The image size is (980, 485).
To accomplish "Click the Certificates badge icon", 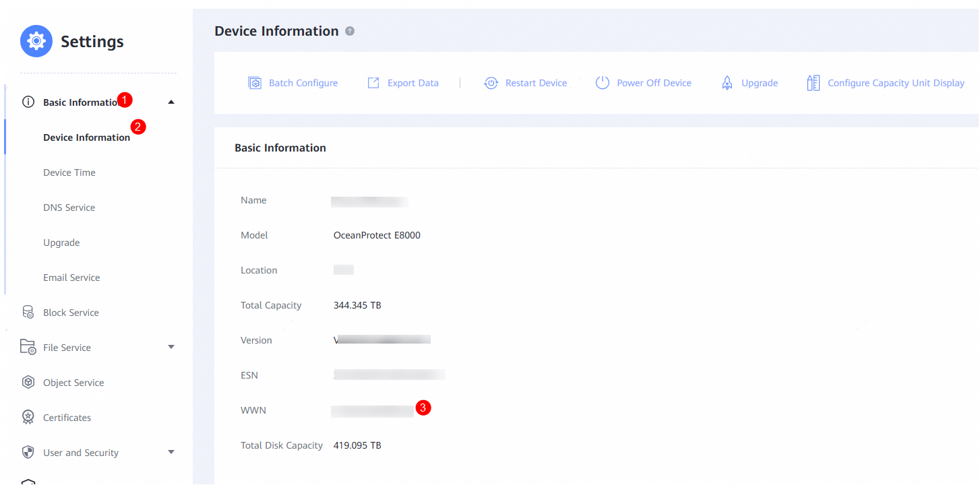I will pyautogui.click(x=28, y=418).
